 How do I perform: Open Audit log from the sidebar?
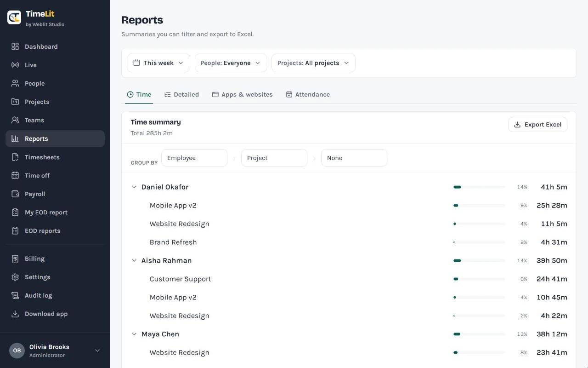point(55,295)
